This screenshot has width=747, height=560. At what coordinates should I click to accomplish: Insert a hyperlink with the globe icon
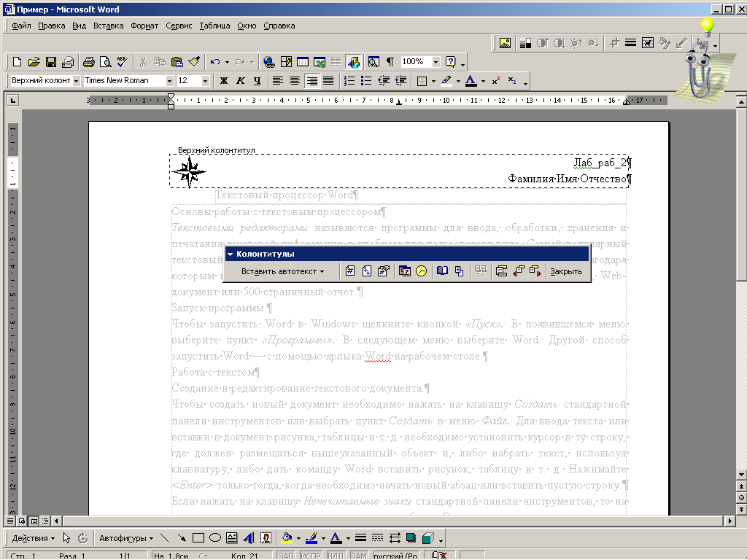[268, 62]
